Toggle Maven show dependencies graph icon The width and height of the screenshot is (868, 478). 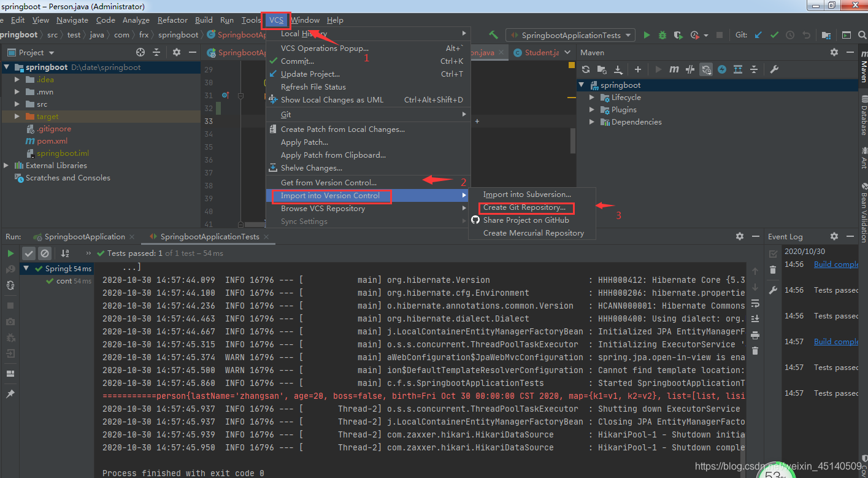(738, 69)
